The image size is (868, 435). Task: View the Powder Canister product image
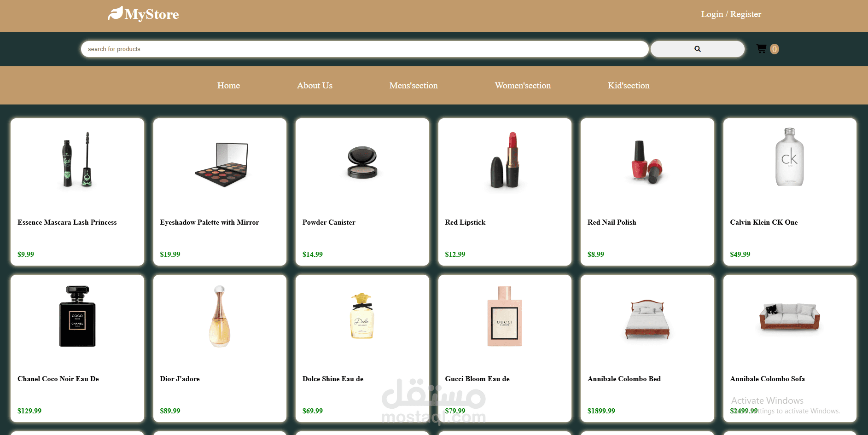[x=362, y=162]
